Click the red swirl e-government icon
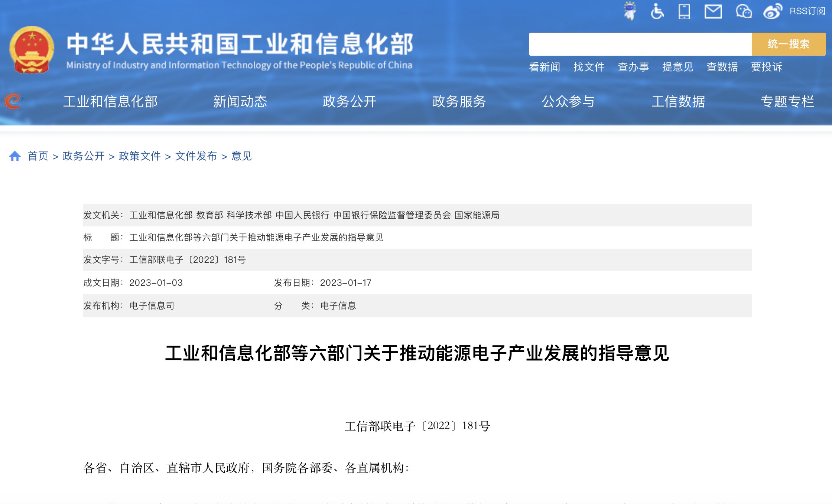This screenshot has height=504, width=832. [x=13, y=101]
